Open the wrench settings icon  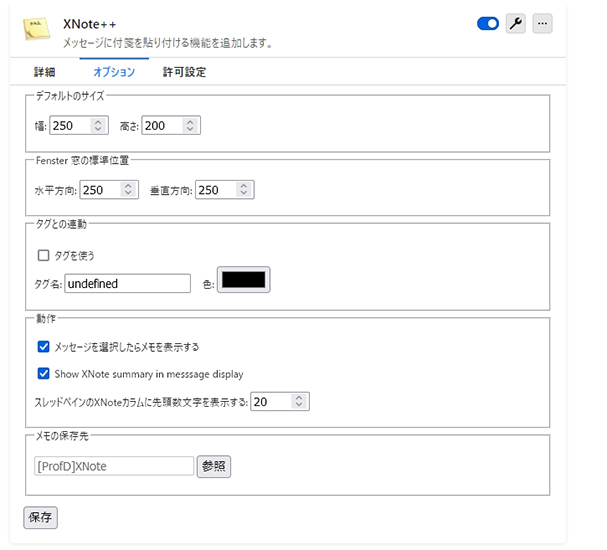point(516,24)
